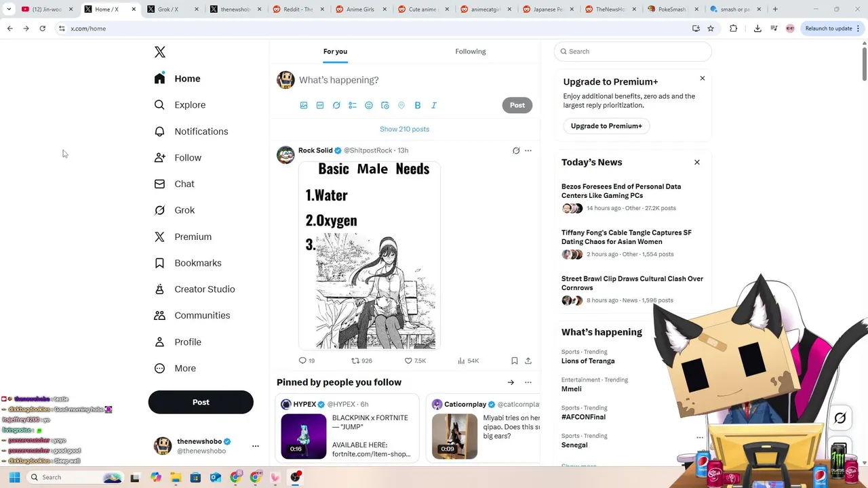The width and height of the screenshot is (868, 488).
Task: Share the Rock Solid post
Action: coord(528,361)
